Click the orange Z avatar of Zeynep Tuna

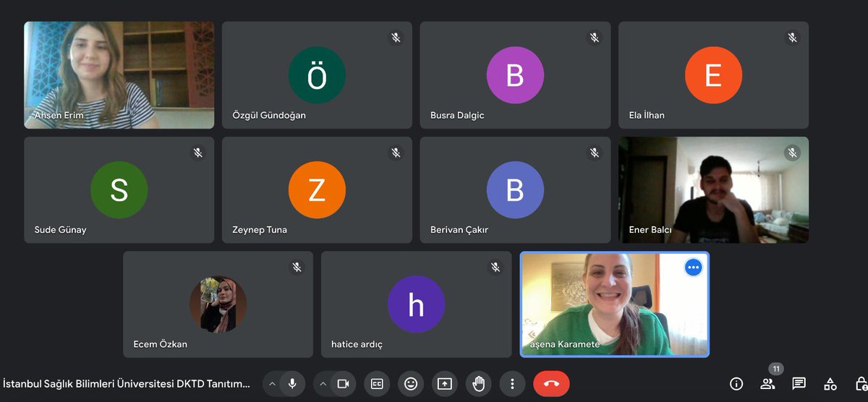pyautogui.click(x=317, y=190)
